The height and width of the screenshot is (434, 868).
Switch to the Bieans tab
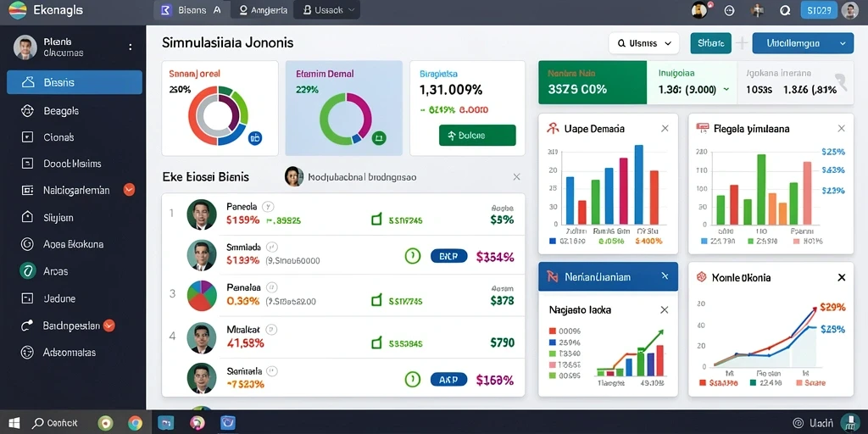(x=192, y=10)
